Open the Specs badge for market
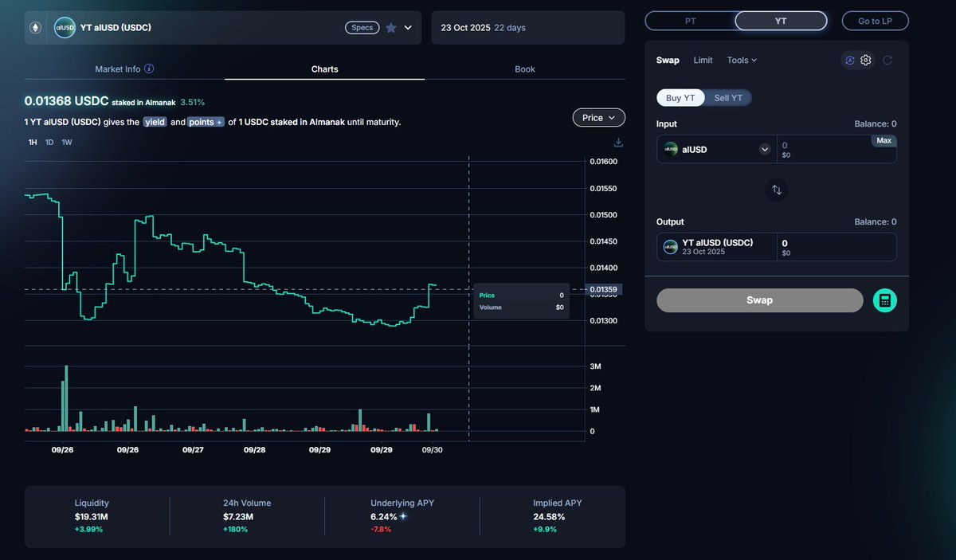Viewport: 956px width, 560px height. pos(362,28)
